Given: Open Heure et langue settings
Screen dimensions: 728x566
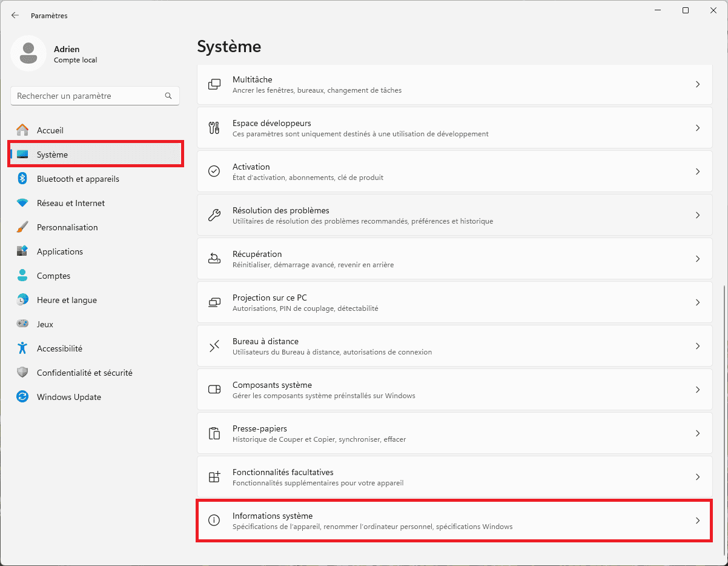Looking at the screenshot, I should 96,300.
